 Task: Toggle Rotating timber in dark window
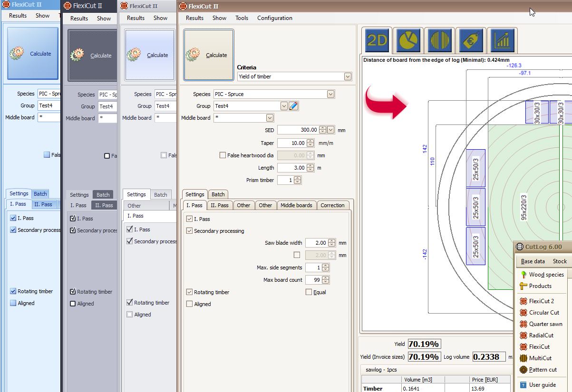73,292
